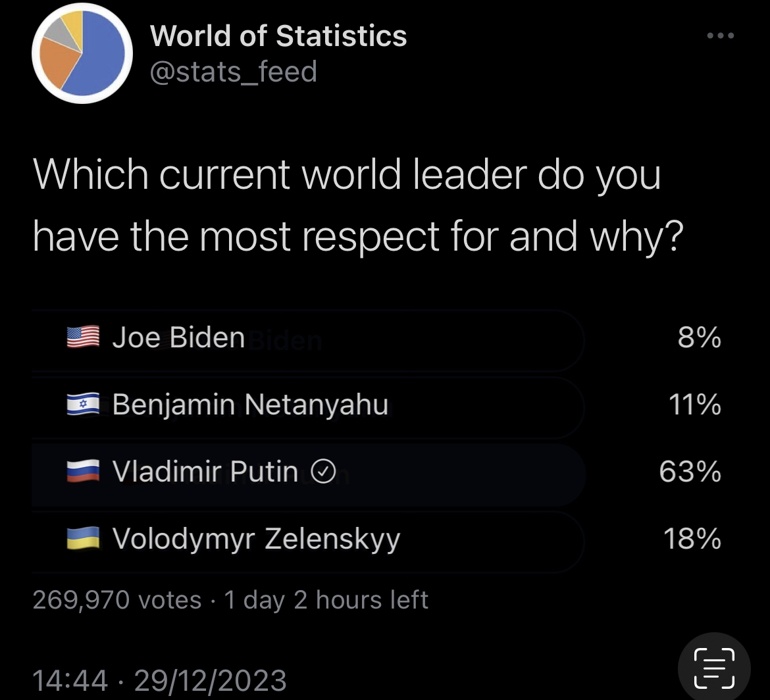Tap the Israel flag beside Benjamin Netanyahu

point(82,404)
